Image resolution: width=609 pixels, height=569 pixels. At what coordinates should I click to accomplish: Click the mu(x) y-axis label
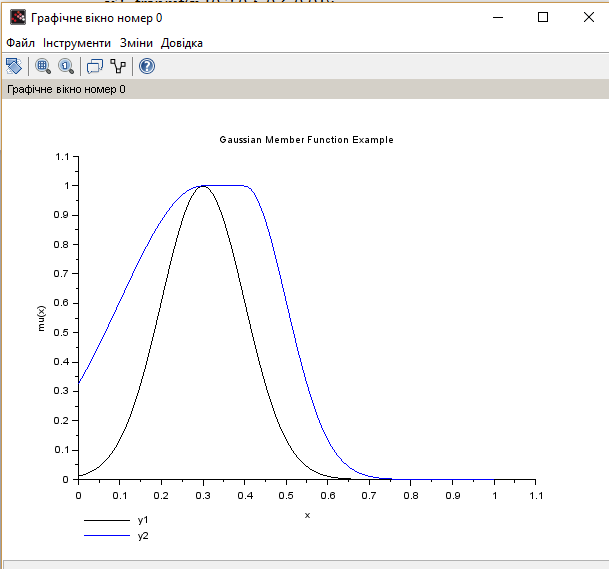click(43, 317)
